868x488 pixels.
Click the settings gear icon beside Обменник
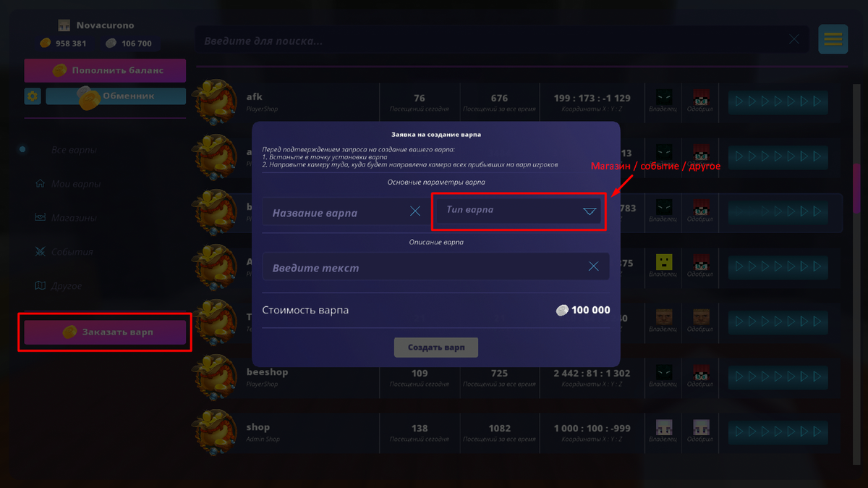click(x=33, y=96)
